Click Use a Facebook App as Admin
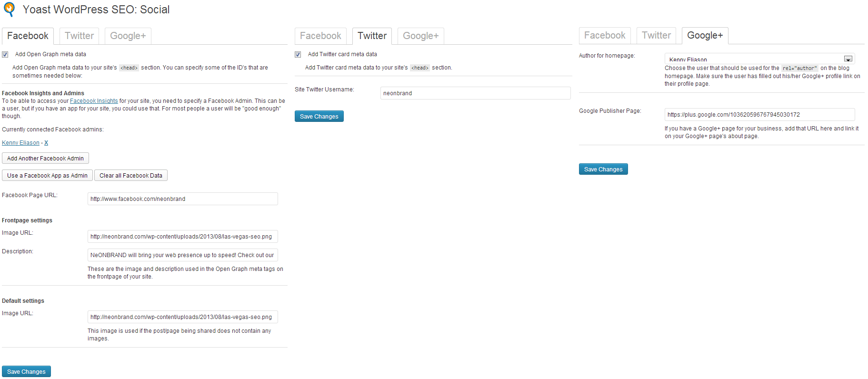The image size is (868, 379). pos(47,175)
